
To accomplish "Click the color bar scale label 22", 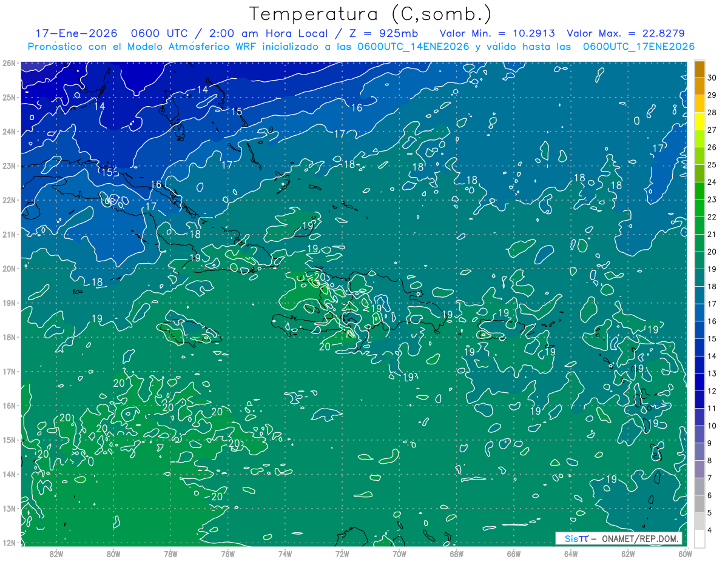I will [x=712, y=217].
